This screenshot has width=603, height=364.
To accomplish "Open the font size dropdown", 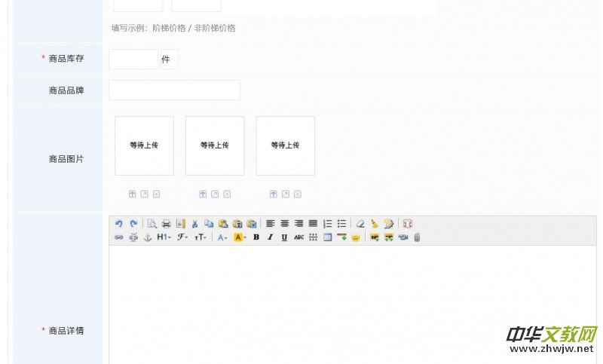I will 200,237.
